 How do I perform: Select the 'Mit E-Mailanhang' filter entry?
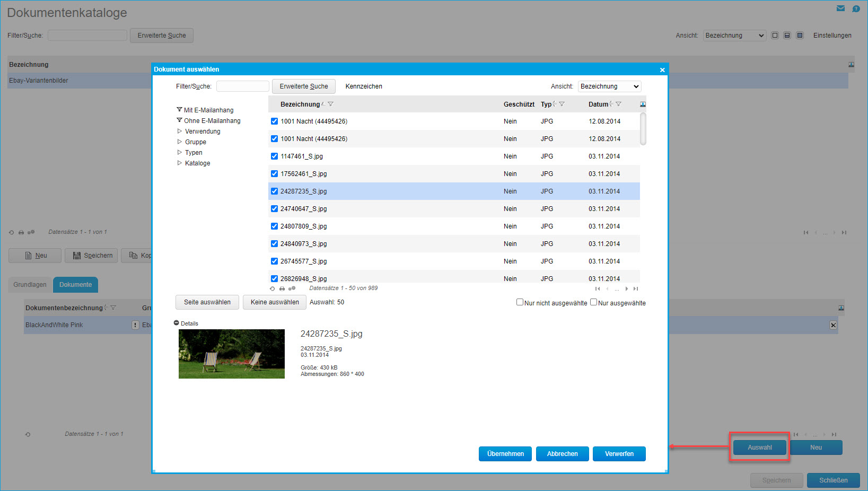click(x=208, y=110)
